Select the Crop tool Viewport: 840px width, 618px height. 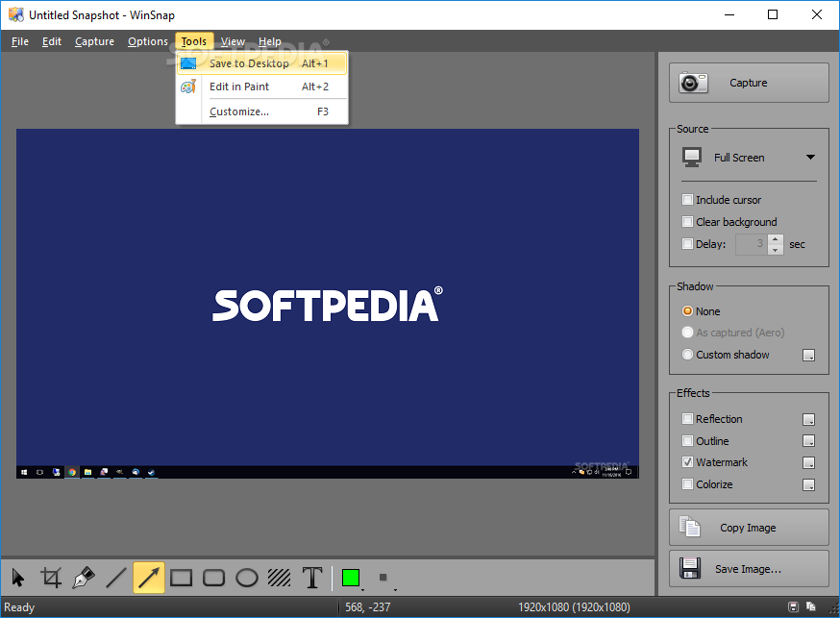(52, 578)
